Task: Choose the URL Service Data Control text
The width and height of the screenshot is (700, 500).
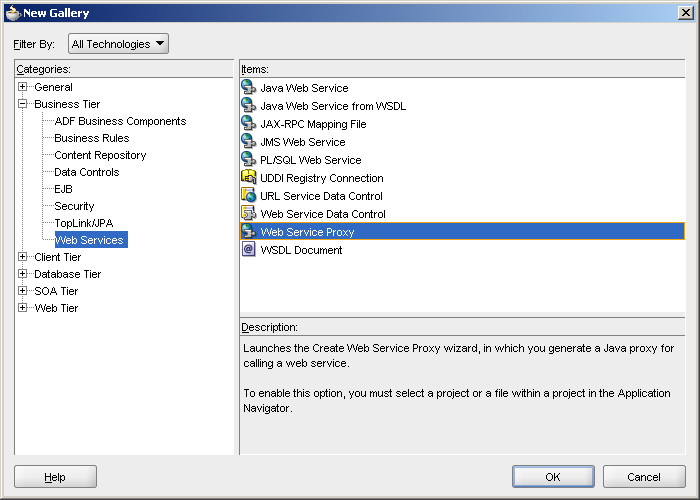Action: coord(321,196)
